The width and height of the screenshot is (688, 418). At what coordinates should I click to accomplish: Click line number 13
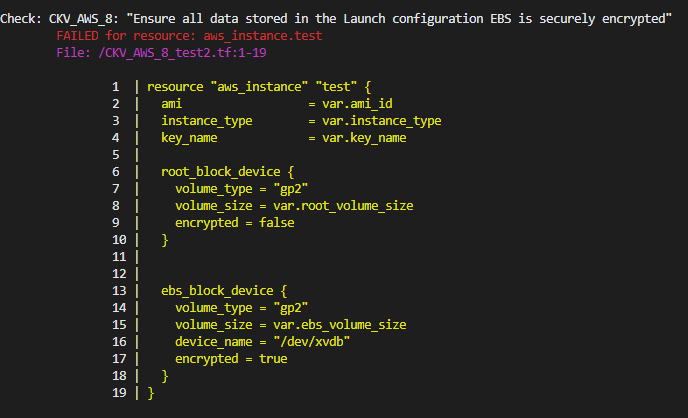119,291
